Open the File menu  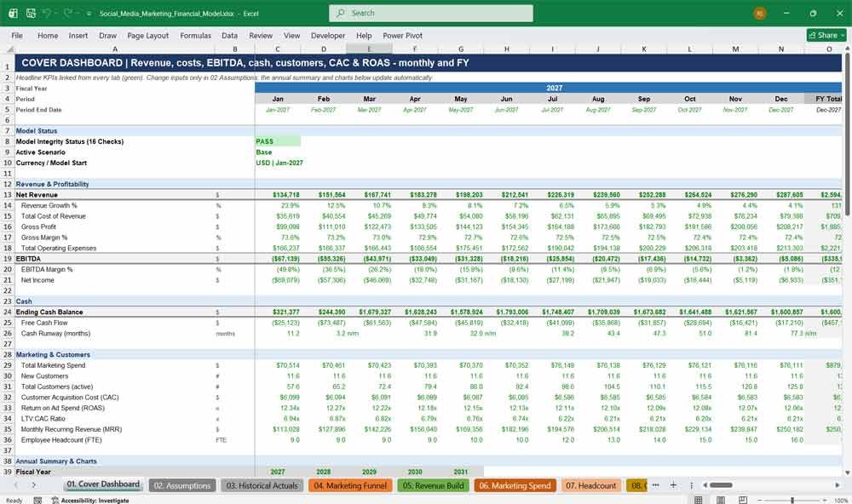click(x=17, y=35)
